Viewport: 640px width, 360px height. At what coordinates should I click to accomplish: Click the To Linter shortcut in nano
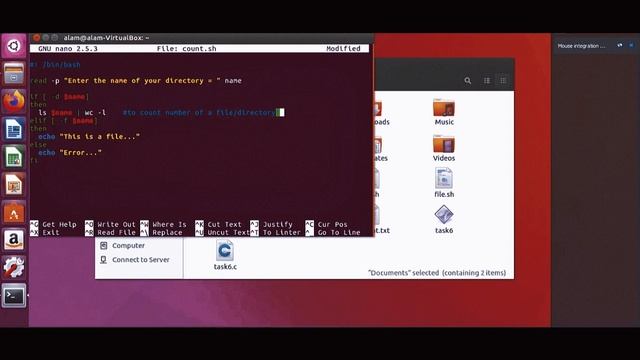(276, 233)
